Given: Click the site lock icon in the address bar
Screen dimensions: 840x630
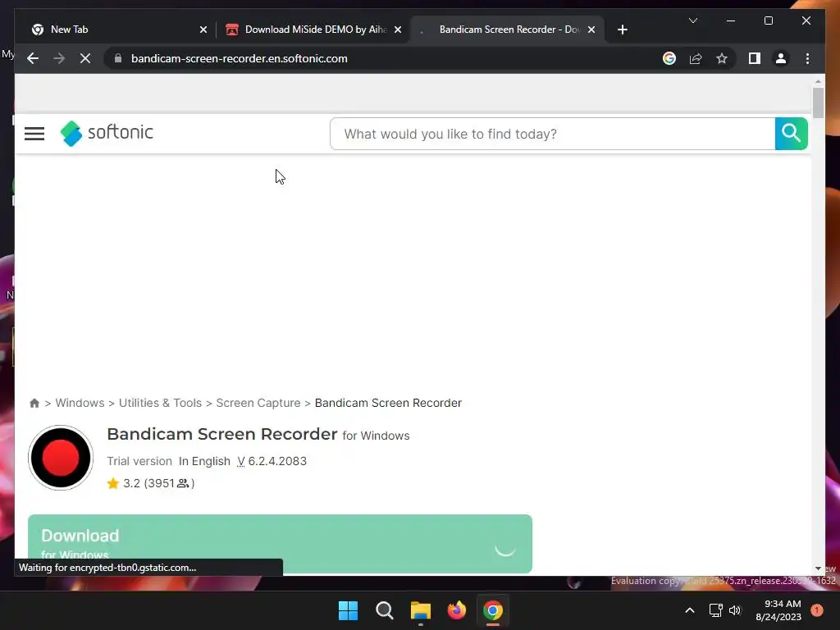Looking at the screenshot, I should 118,58.
